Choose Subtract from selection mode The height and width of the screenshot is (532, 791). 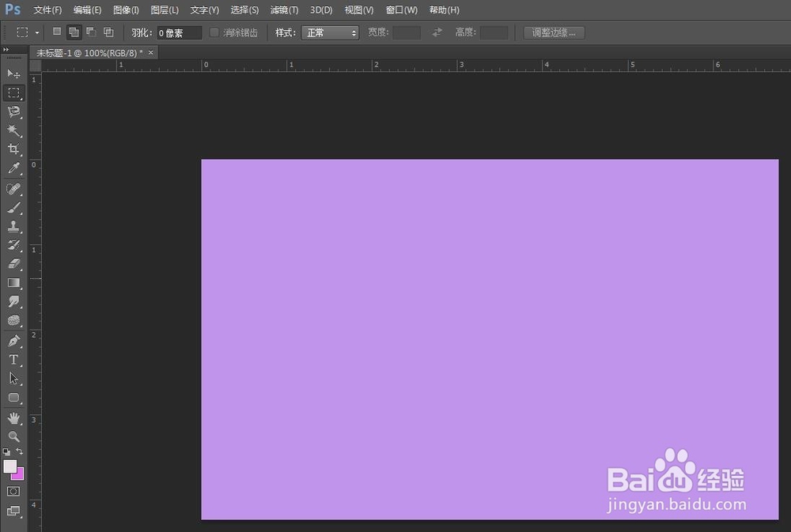point(91,32)
